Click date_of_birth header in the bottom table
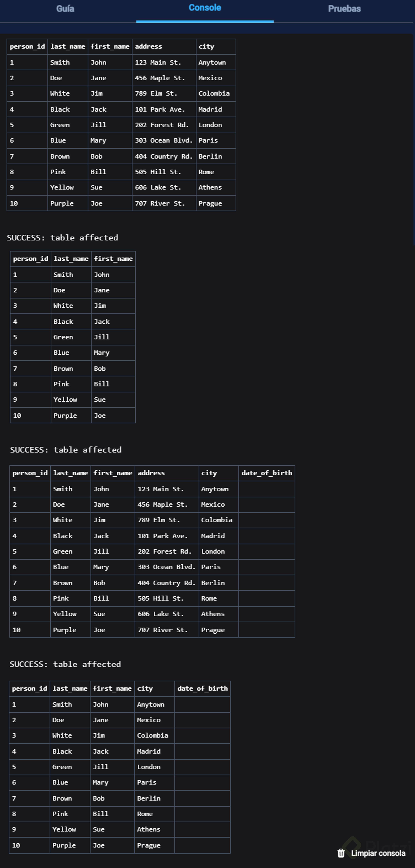 (x=202, y=688)
